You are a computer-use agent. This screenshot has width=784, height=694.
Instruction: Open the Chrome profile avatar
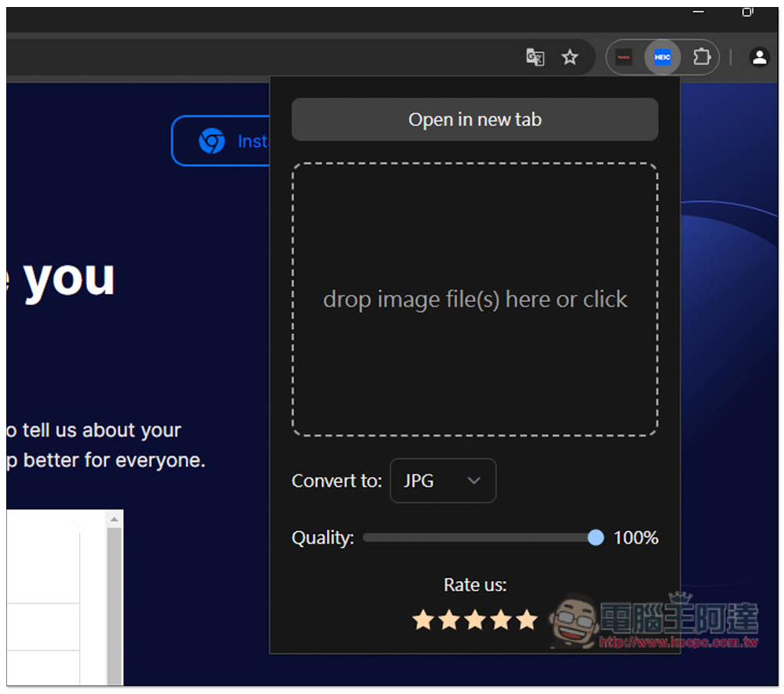pyautogui.click(x=759, y=57)
